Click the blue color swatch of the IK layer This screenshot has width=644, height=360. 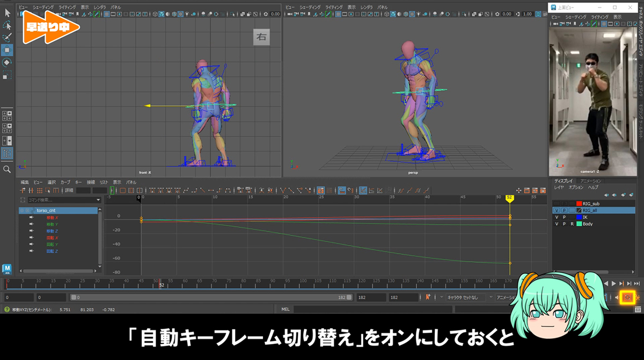[580, 218]
